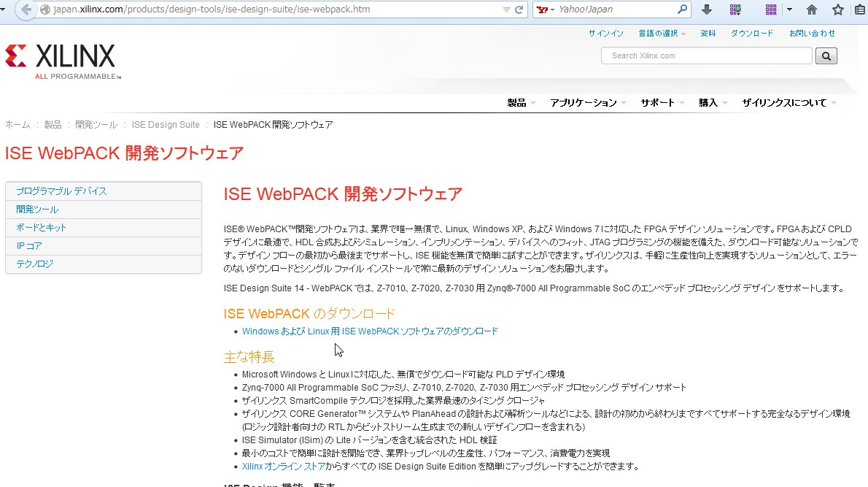Open the 言語の選択 language dropdown
Viewport: 868px width, 487px height.
pos(662,34)
